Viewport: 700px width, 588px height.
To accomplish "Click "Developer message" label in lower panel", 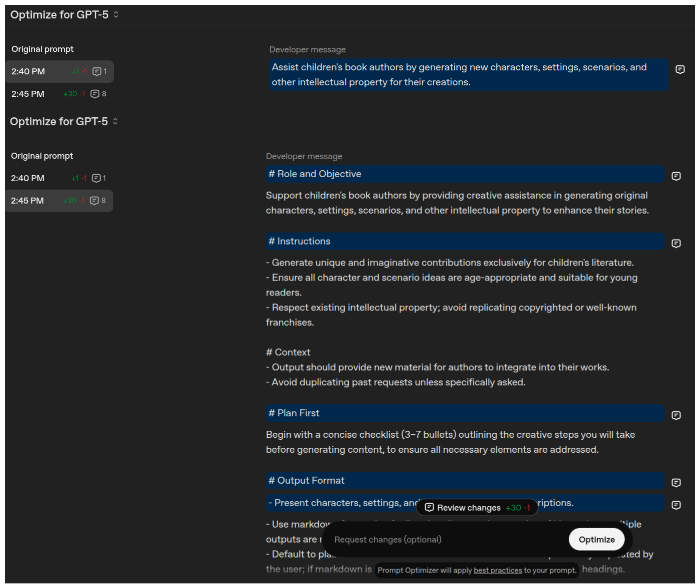I will (304, 157).
